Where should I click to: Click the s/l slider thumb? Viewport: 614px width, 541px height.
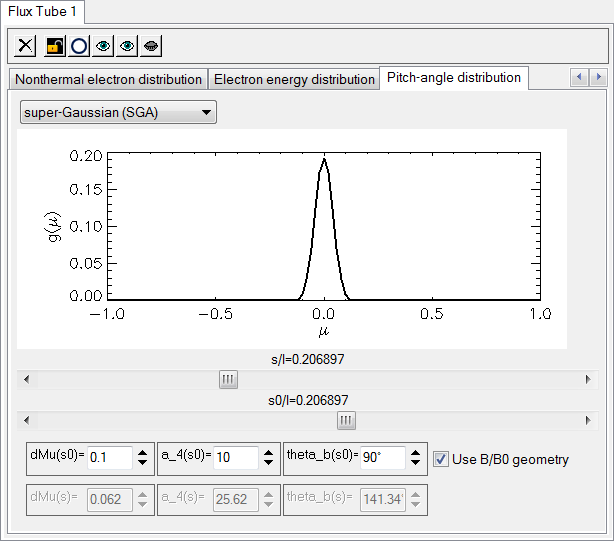click(x=228, y=379)
